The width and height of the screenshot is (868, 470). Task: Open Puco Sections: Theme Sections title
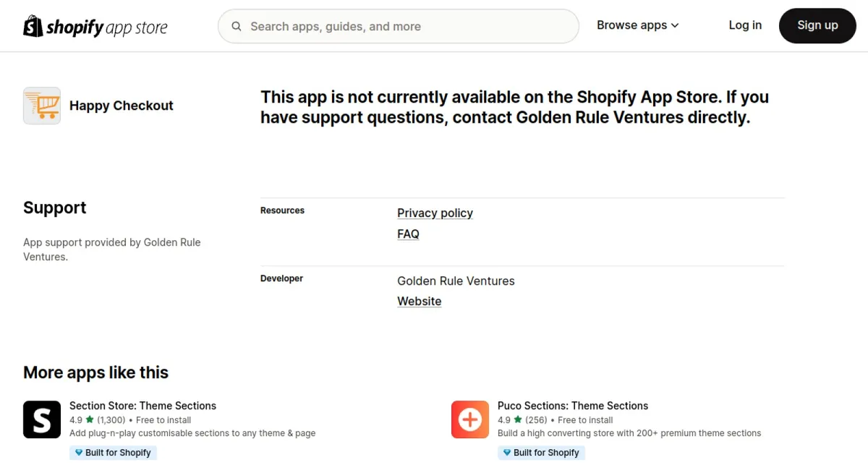[x=572, y=406]
